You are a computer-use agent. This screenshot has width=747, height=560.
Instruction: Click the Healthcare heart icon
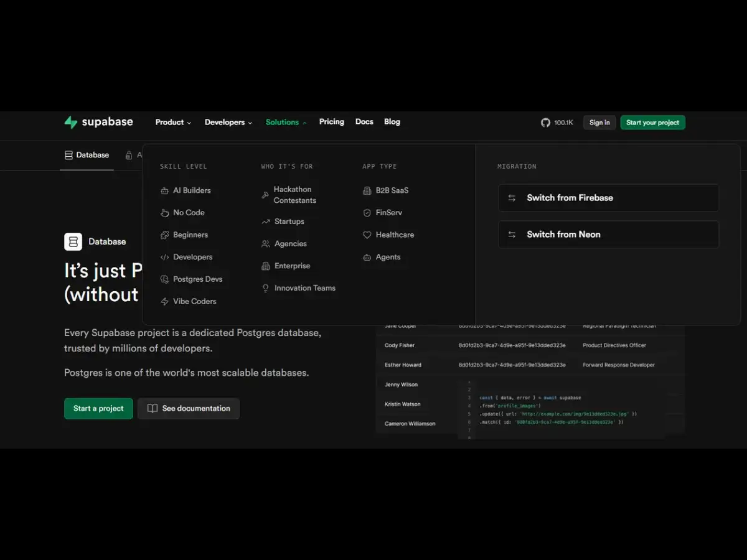pos(369,235)
